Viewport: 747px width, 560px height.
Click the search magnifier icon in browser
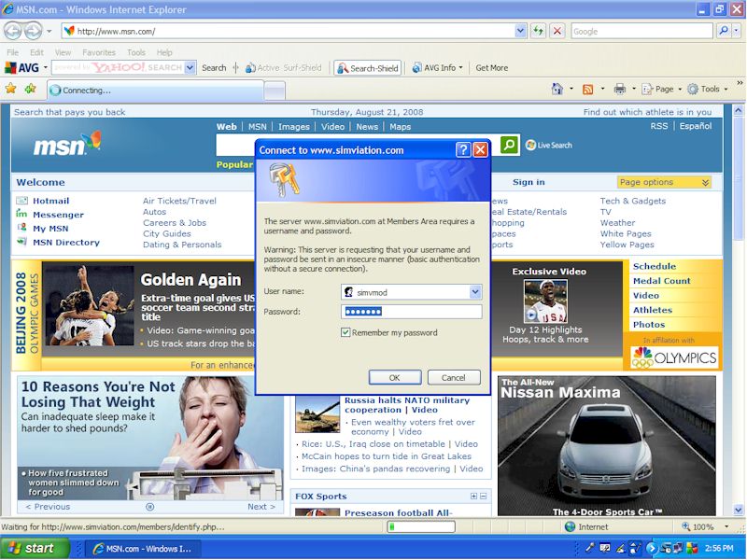723,31
